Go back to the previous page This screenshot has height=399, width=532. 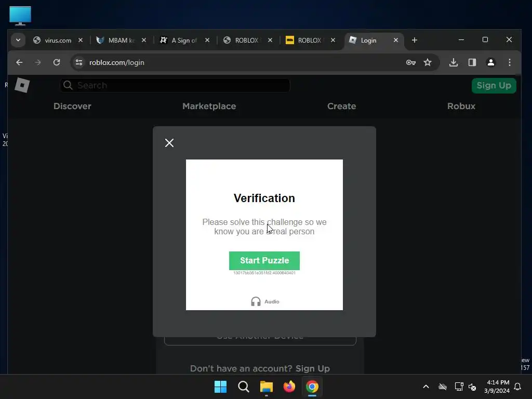point(19,62)
